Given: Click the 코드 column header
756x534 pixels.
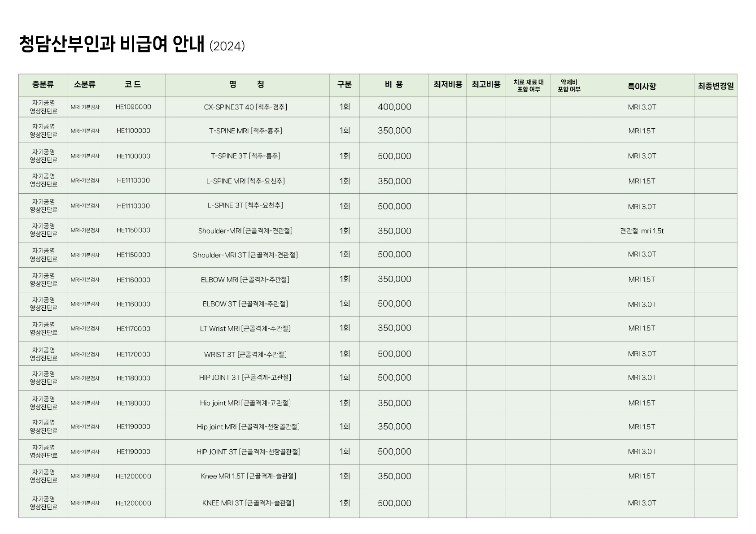Looking at the screenshot, I should 133,85.
